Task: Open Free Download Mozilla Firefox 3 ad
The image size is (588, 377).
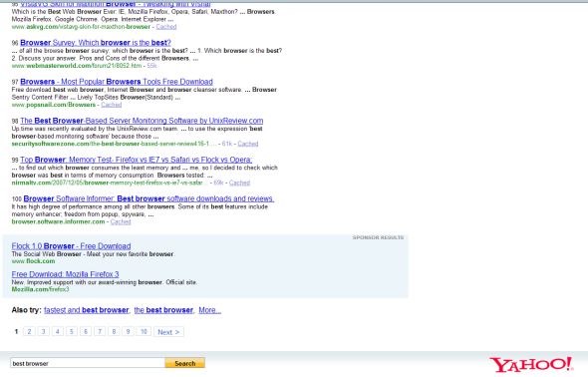Action: coord(65,274)
